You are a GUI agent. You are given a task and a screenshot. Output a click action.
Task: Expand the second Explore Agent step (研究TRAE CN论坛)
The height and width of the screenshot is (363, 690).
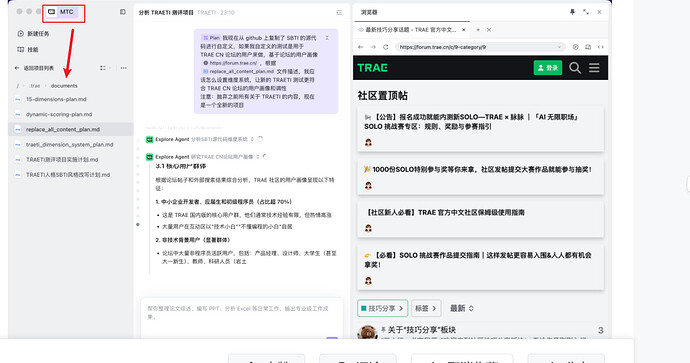[258, 157]
